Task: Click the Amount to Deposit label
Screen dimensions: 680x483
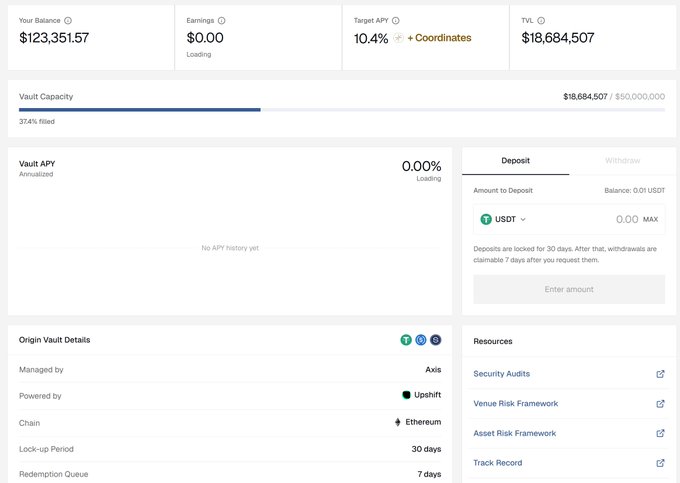Action: [503, 190]
